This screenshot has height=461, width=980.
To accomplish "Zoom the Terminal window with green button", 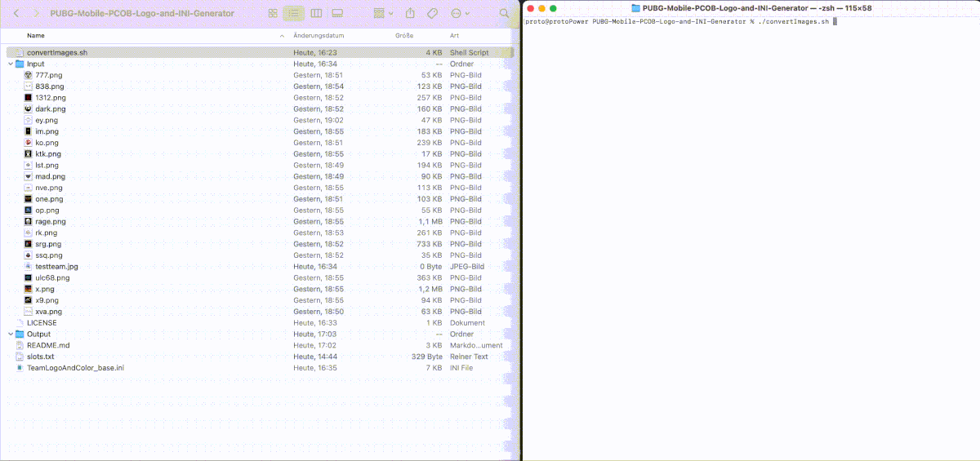I will tap(554, 8).
